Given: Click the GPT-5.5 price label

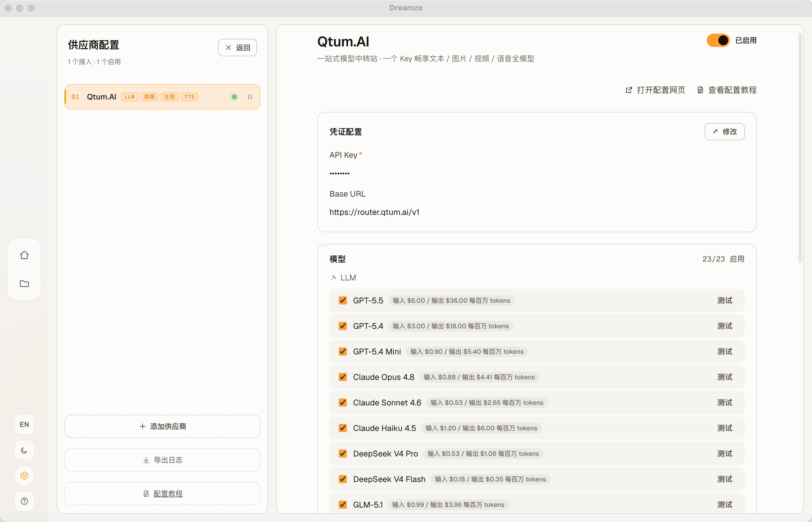Looking at the screenshot, I should (451, 300).
